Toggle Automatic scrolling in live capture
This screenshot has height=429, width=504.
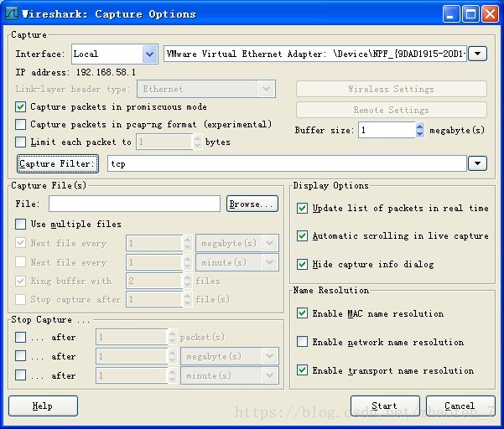[302, 236]
